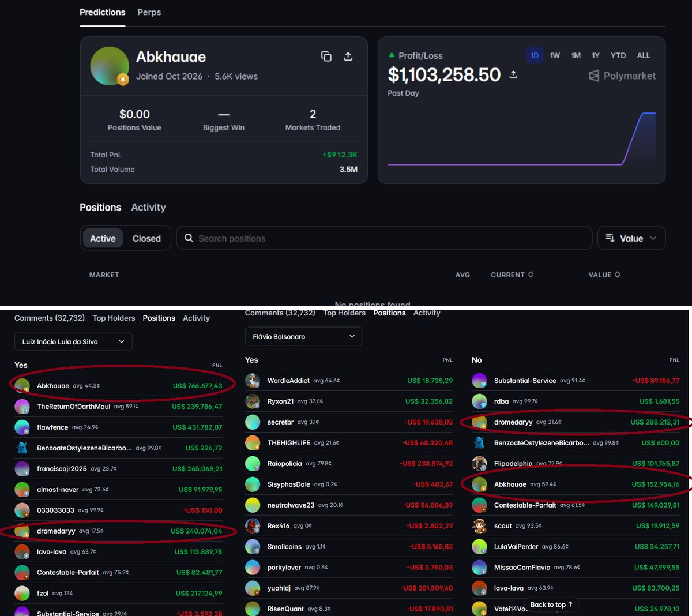Select the Active positions toggle
The image size is (692, 616).
103,238
